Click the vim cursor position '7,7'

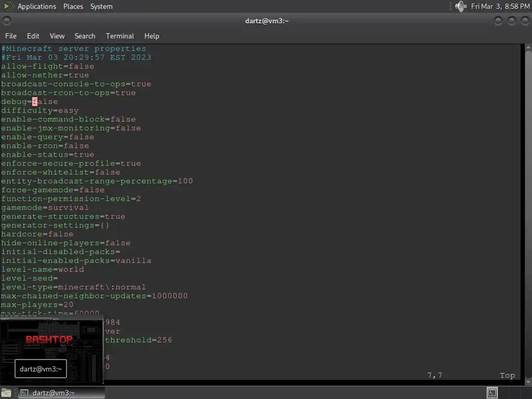[x=435, y=375]
